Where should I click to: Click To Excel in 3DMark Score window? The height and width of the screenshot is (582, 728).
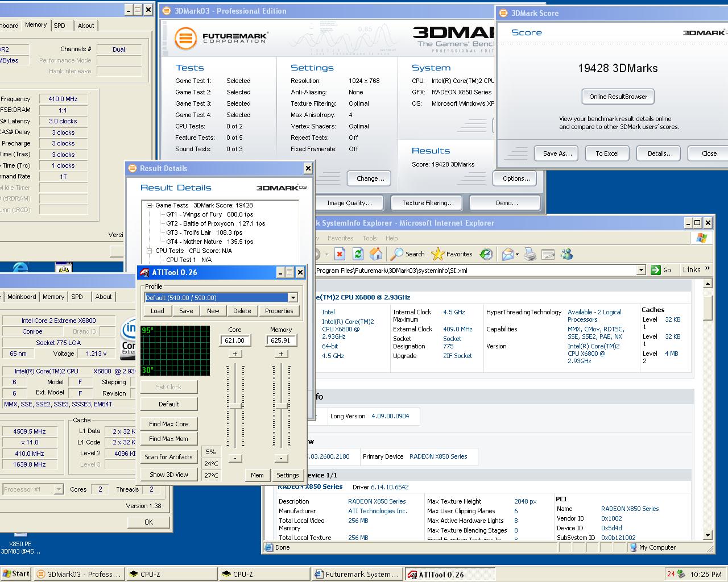click(x=607, y=153)
